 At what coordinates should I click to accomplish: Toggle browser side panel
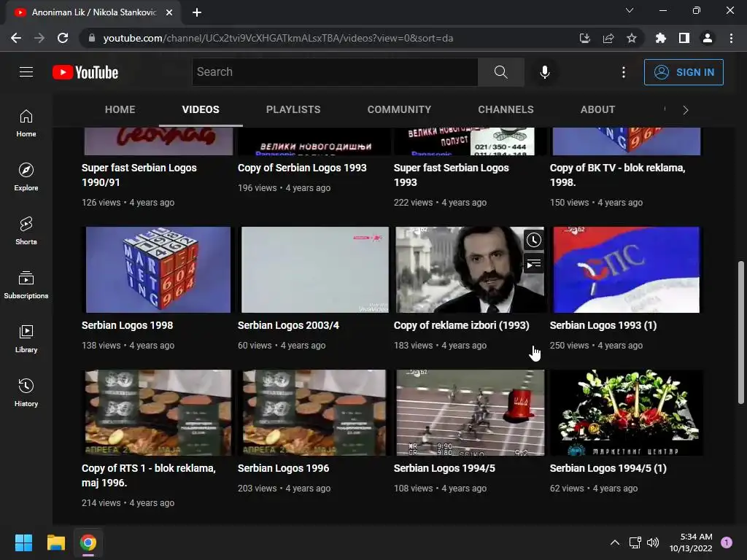(x=684, y=38)
